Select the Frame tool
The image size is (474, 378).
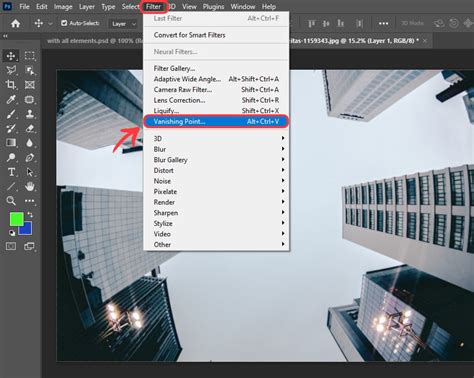click(x=30, y=85)
